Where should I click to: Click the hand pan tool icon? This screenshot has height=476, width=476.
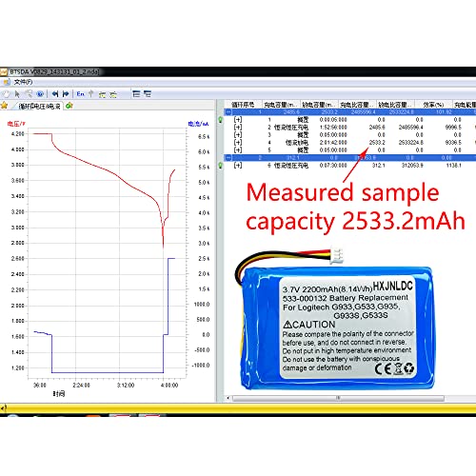(x=7, y=94)
